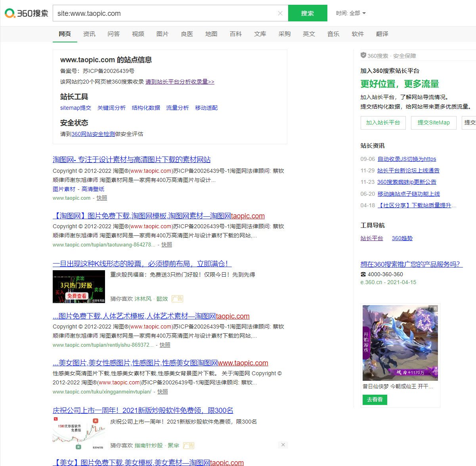Screen dimensions: 476x466
Task: Switch to the 视频 search tab
Action: (x=138, y=34)
